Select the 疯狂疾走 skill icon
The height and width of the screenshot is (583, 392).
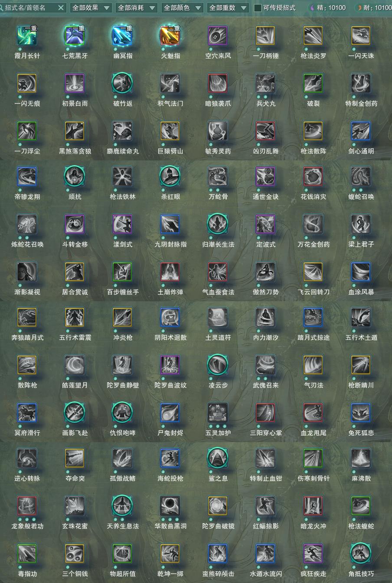314,554
